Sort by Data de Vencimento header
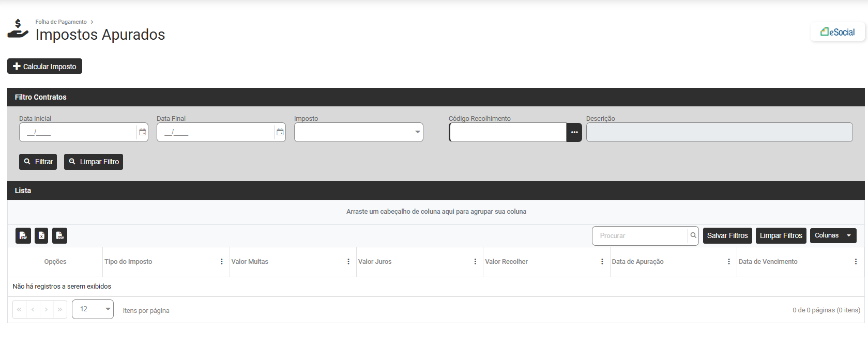Image resolution: width=868 pixels, height=349 pixels. (x=768, y=262)
